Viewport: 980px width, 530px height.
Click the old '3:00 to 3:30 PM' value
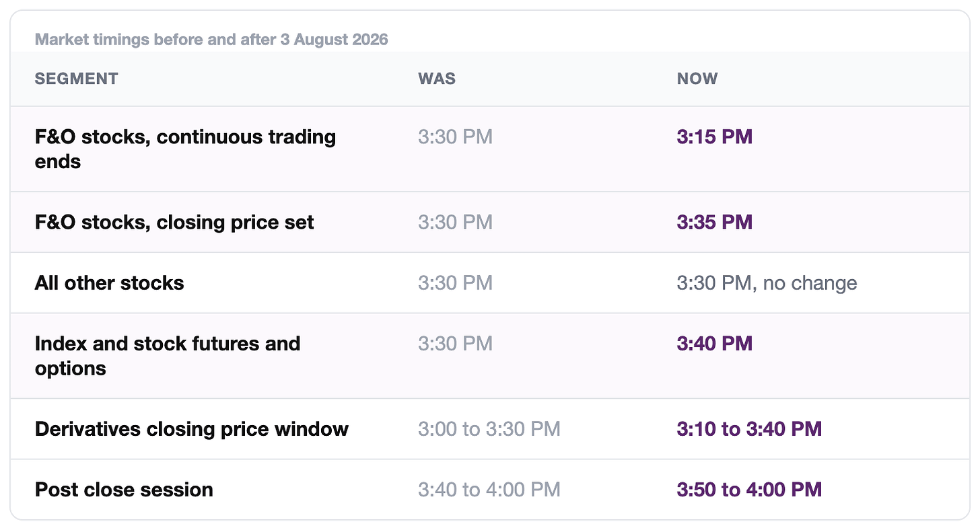489,428
